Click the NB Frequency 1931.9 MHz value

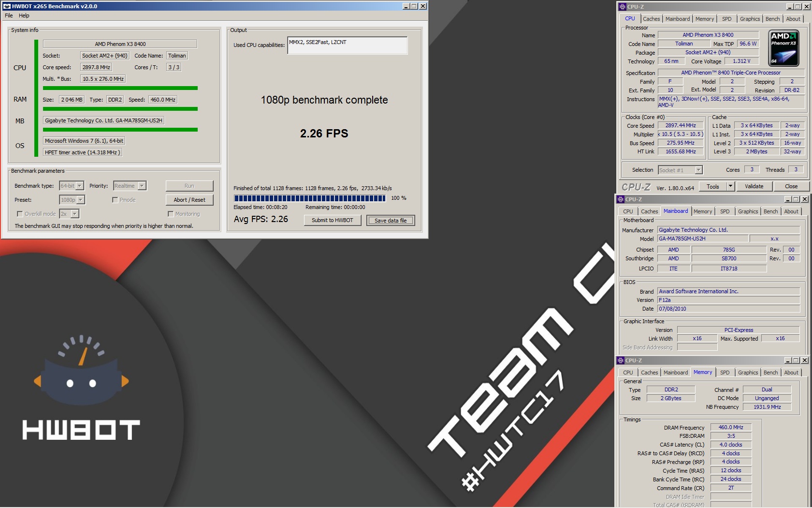coord(767,407)
